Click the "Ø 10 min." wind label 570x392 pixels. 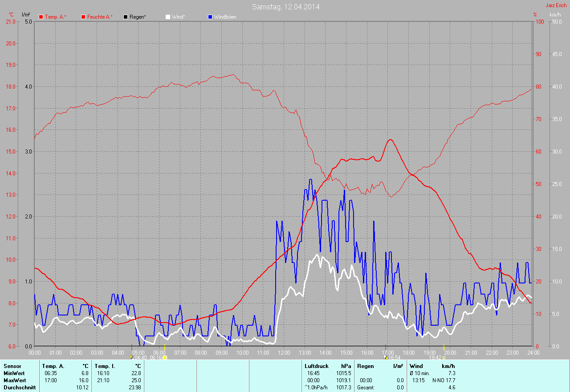point(419,373)
